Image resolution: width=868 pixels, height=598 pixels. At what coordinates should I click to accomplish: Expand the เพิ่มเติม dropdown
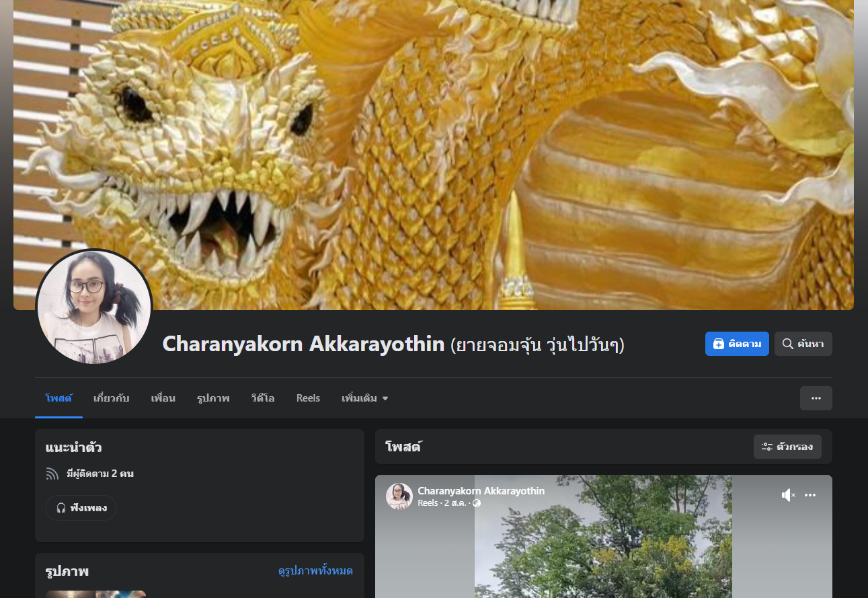(365, 398)
